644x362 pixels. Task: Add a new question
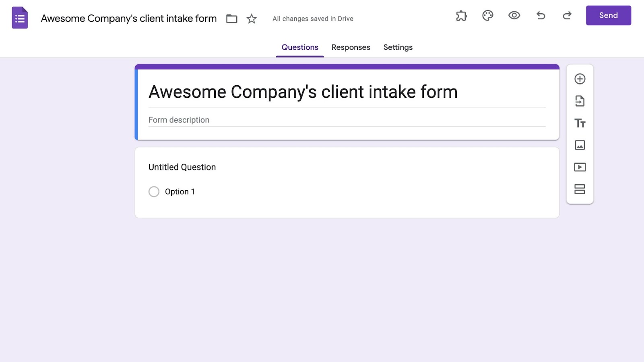580,79
